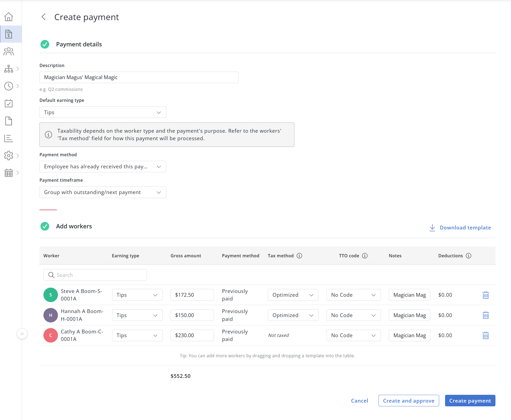The image size is (511, 420).
Task: Expand the settings sidebar submenu chevron
Action: click(18, 155)
